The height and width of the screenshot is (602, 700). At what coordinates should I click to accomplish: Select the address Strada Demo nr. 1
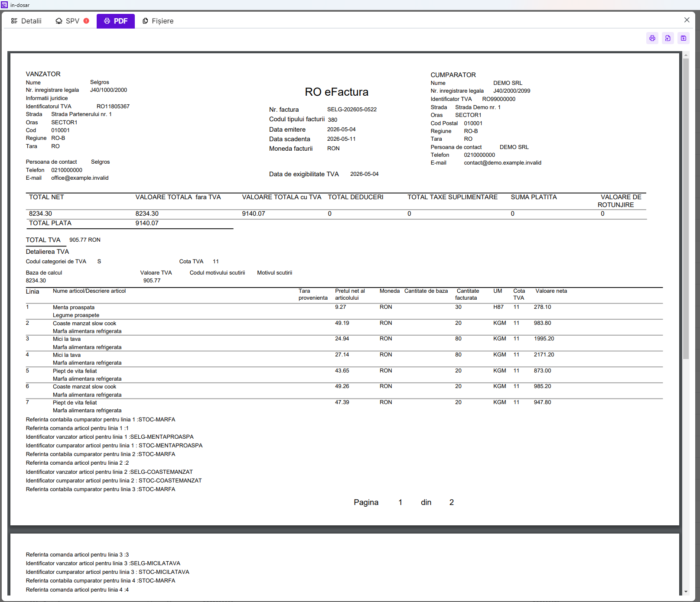[478, 107]
